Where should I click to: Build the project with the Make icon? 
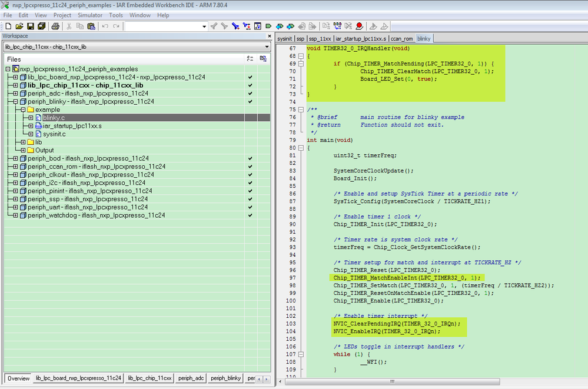(337, 26)
